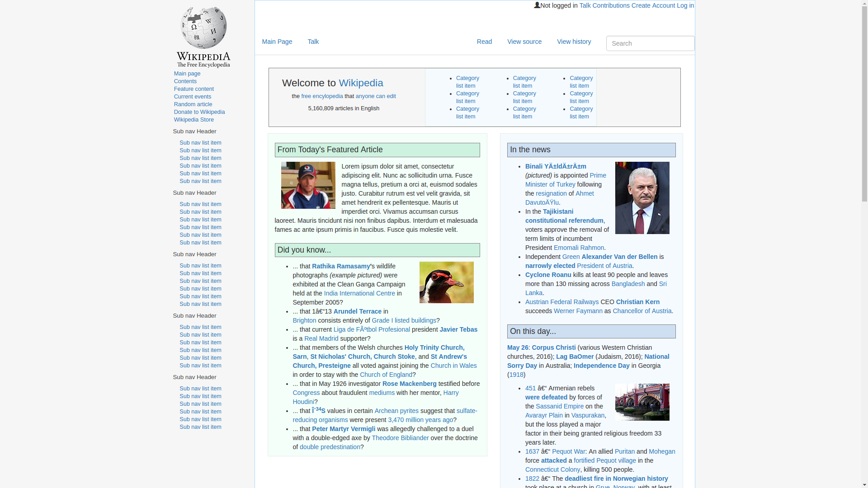Open the Pequot War link

(569, 451)
